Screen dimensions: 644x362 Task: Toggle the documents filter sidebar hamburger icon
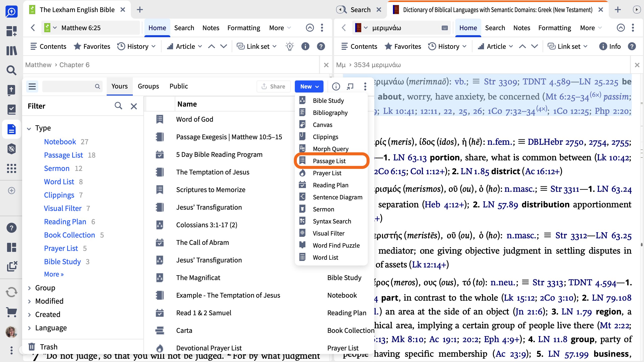[x=32, y=86]
